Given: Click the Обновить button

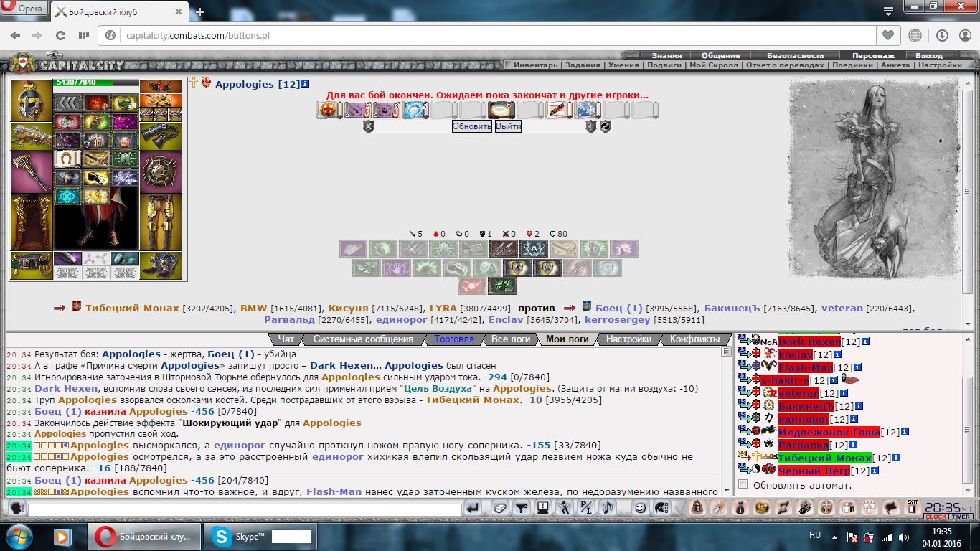Looking at the screenshot, I should point(472,126).
